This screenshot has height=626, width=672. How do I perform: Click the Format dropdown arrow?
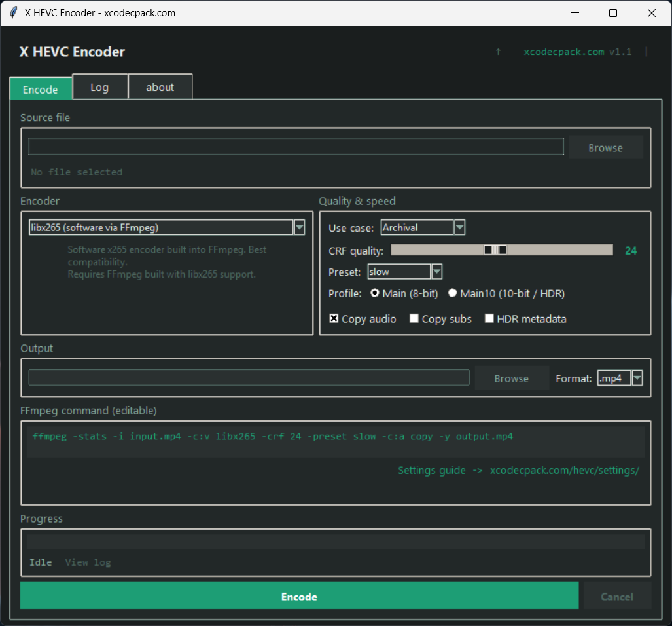(x=637, y=378)
